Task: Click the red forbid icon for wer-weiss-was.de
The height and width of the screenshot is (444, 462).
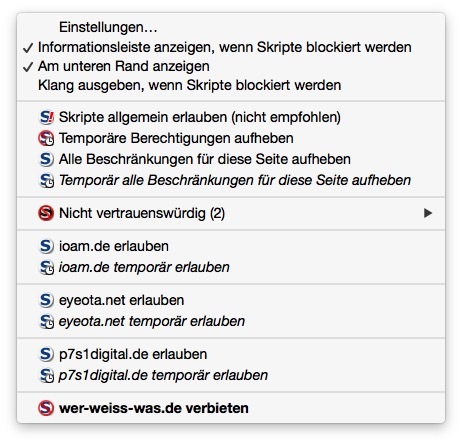Action: tap(46, 408)
